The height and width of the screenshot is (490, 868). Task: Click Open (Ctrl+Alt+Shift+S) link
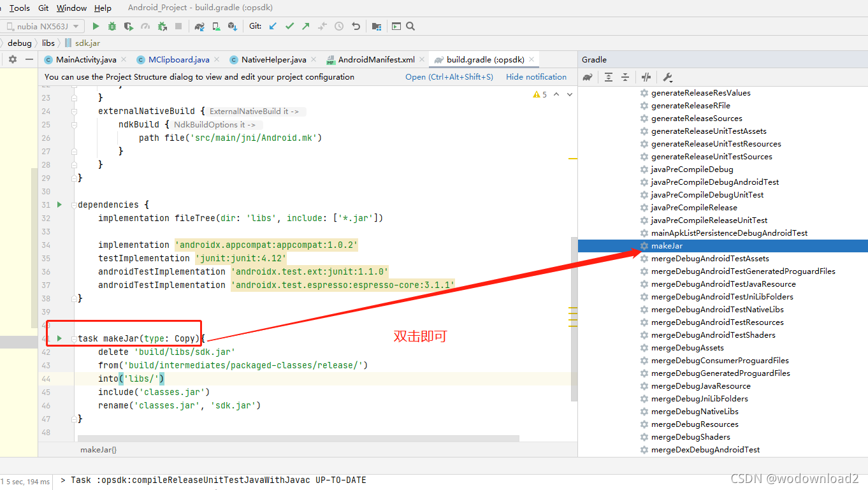(x=449, y=77)
